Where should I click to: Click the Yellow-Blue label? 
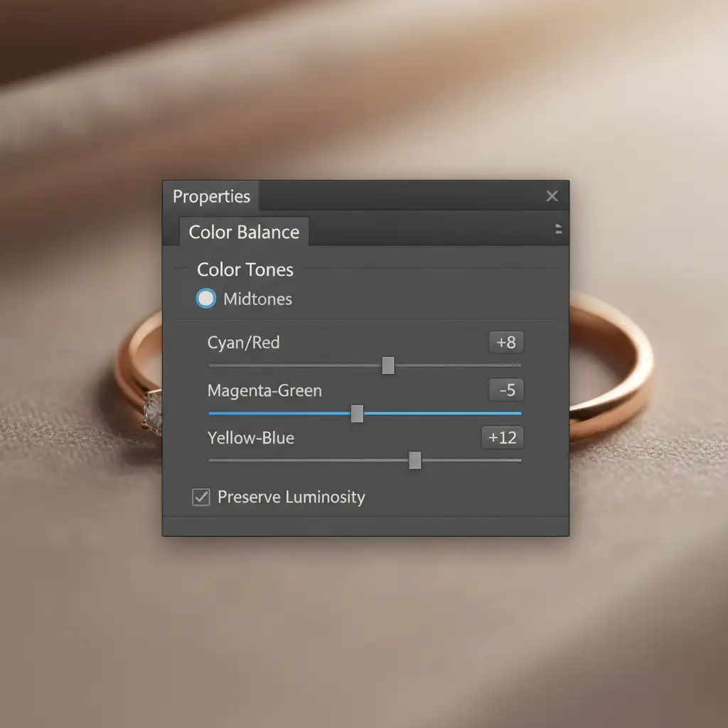click(250, 438)
